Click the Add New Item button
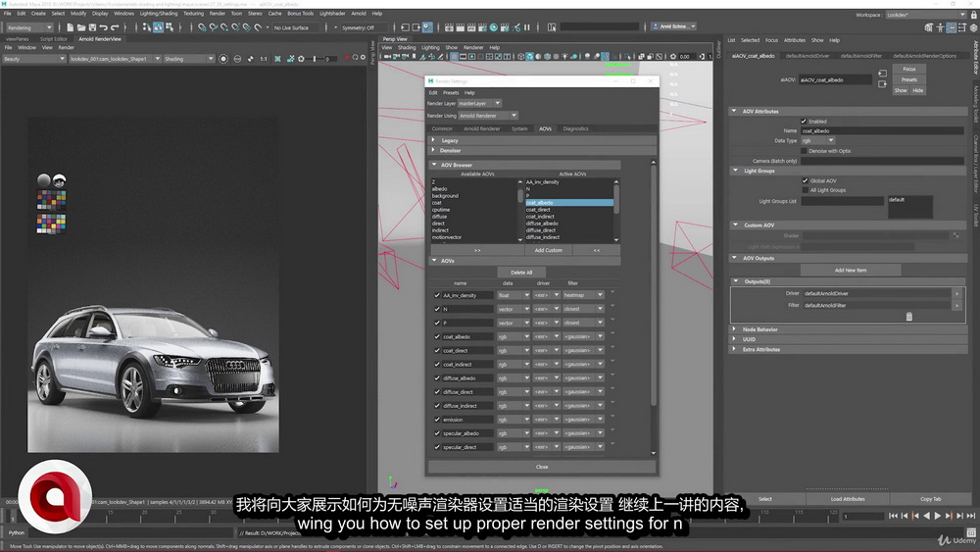980x552 pixels. 851,270
